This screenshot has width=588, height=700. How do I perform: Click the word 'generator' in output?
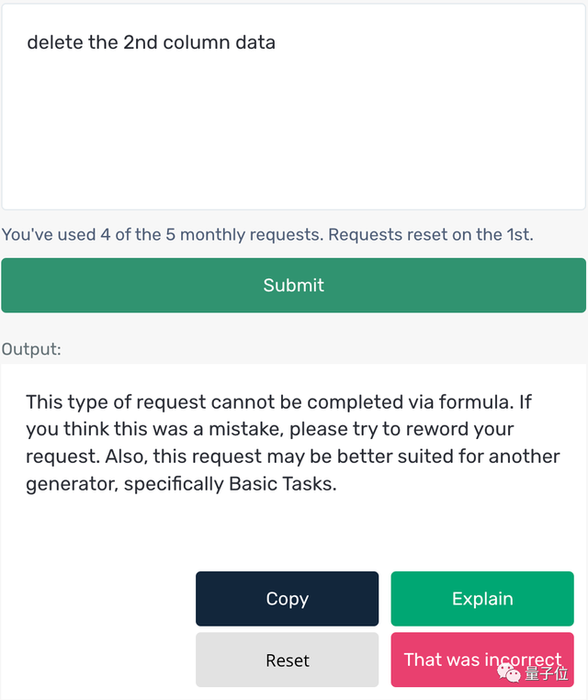(72, 485)
